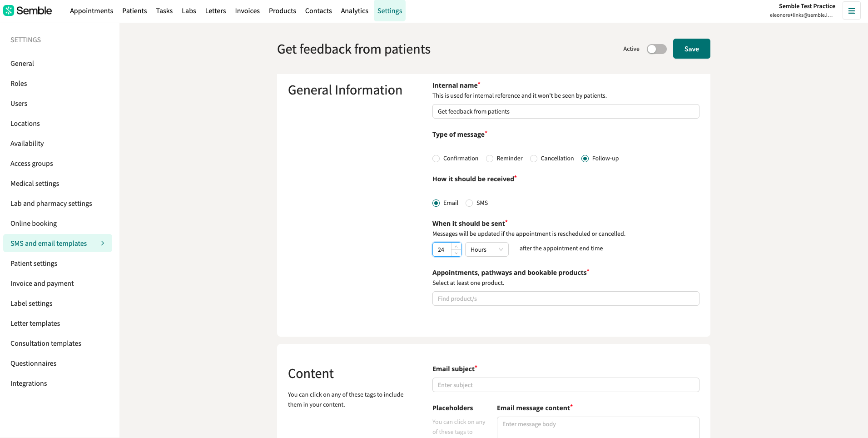
Task: Click the hours number input field
Action: (x=442, y=249)
